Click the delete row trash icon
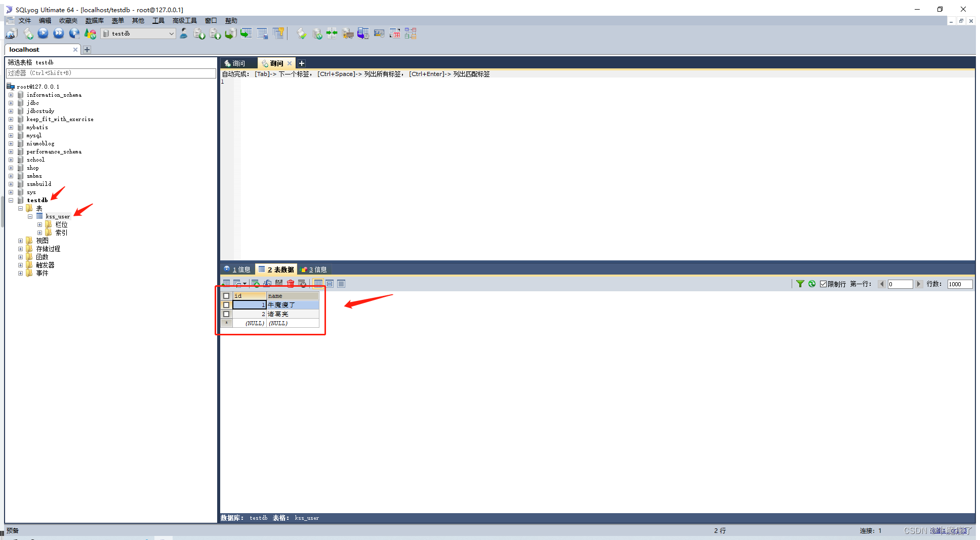This screenshot has height=540, width=980. [x=291, y=284]
